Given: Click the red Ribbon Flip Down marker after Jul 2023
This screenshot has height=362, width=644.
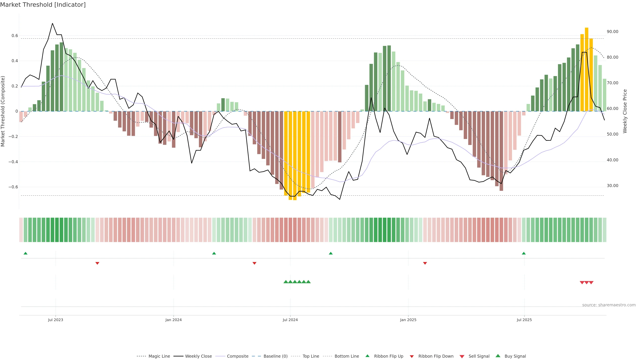Looking at the screenshot, I should click(97, 263).
